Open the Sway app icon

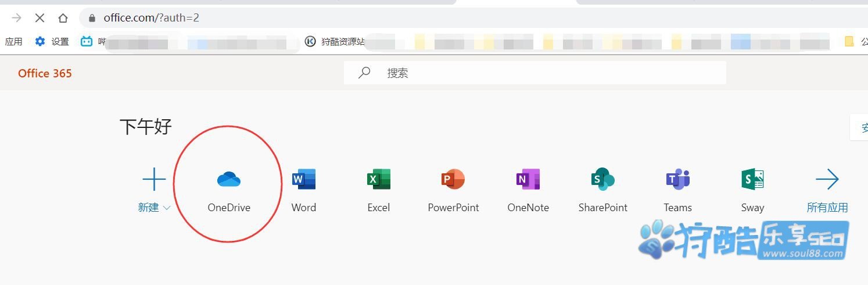click(752, 180)
